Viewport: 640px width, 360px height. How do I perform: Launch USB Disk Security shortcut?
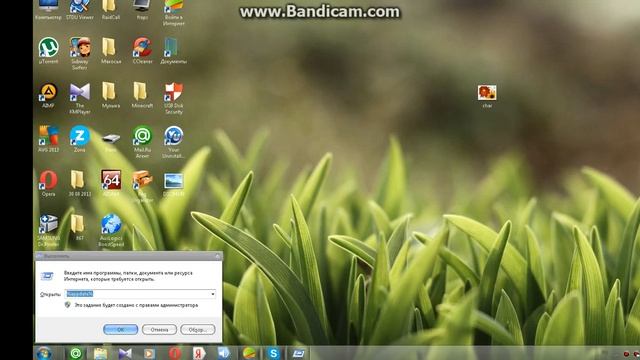click(x=173, y=98)
